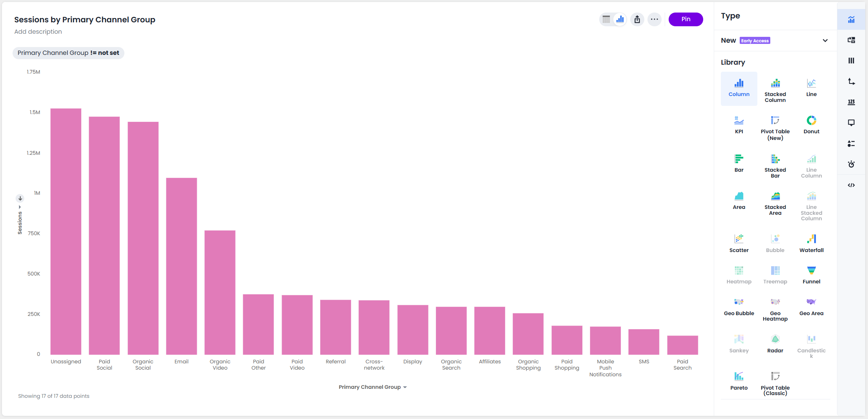Select the Donut chart type
Image resolution: width=868 pixels, height=419 pixels.
[x=811, y=125]
